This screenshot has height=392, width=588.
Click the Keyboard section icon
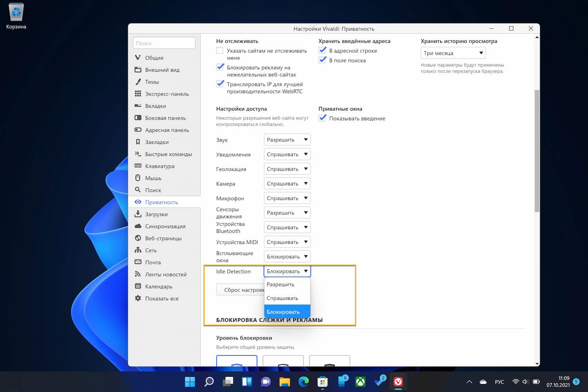point(138,166)
